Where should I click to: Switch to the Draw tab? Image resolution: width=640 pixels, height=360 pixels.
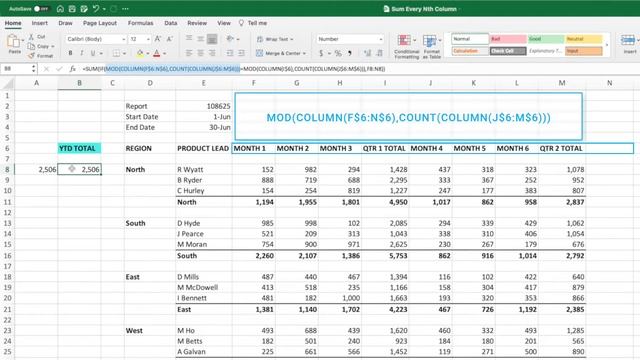click(65, 23)
